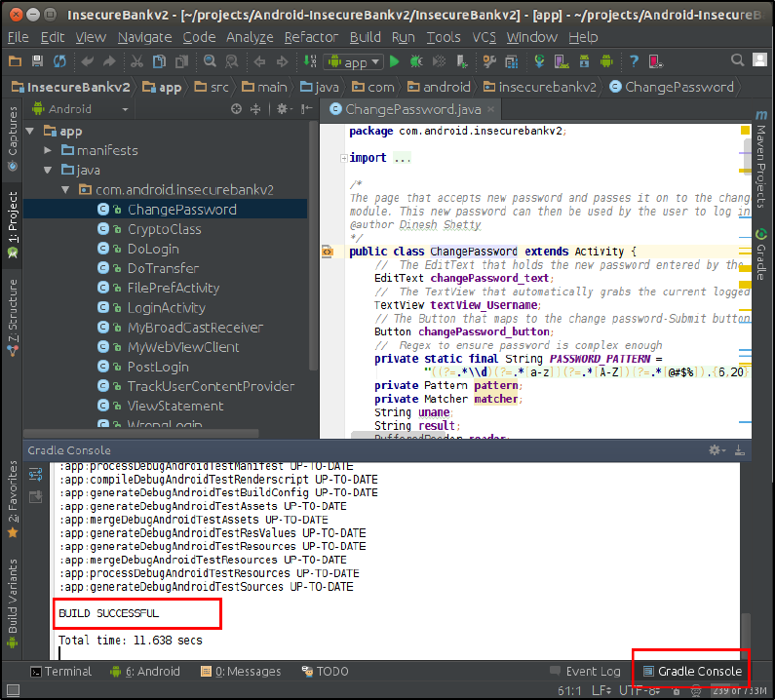Run the app with green play button
Image resolution: width=775 pixels, height=700 pixels.
395,61
